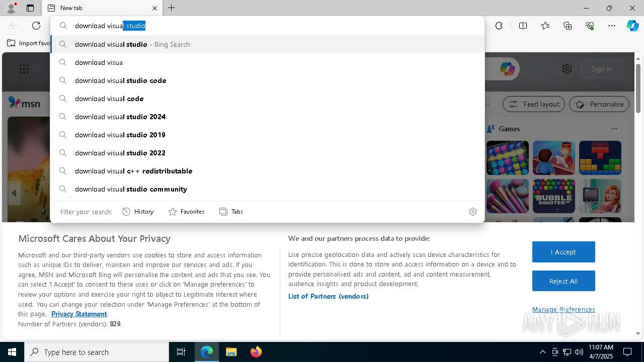Screen dimensions: 644x362
Task: Filter search by Favorites
Action: point(186,212)
